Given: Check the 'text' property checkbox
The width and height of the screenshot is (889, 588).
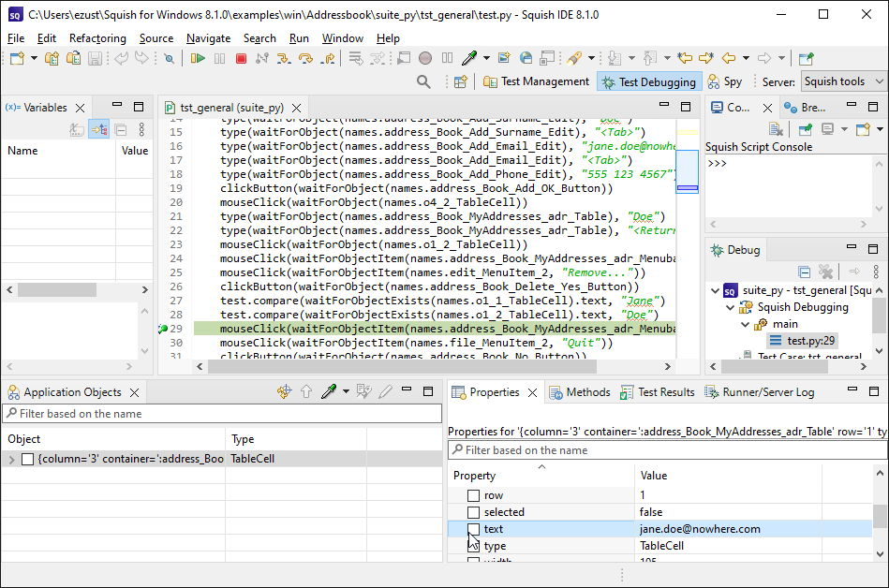Looking at the screenshot, I should tap(473, 529).
